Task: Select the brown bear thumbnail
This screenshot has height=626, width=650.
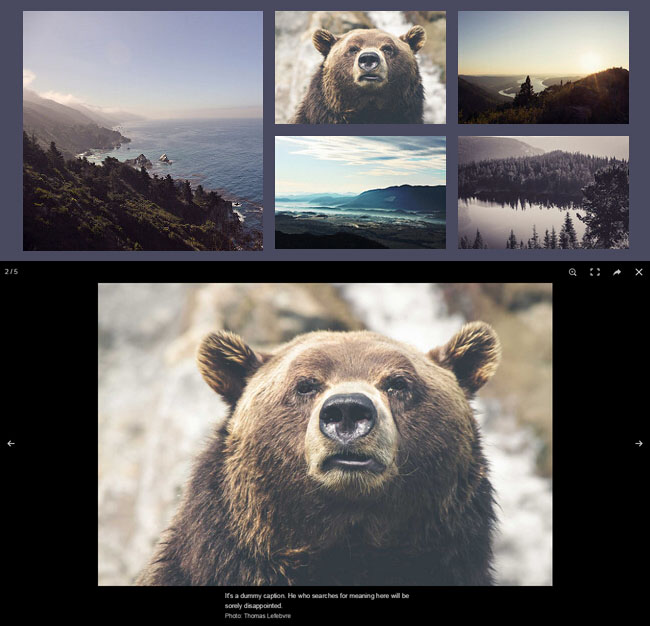Action: coord(360,67)
